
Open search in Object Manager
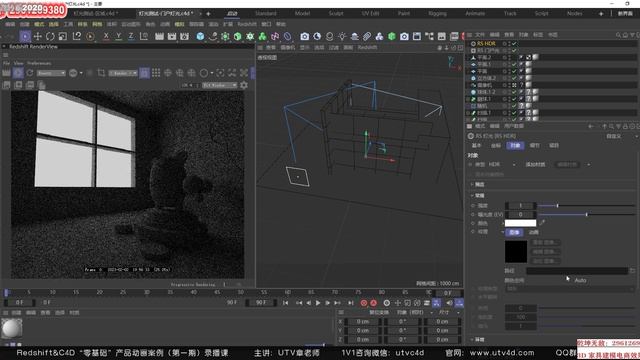618,35
